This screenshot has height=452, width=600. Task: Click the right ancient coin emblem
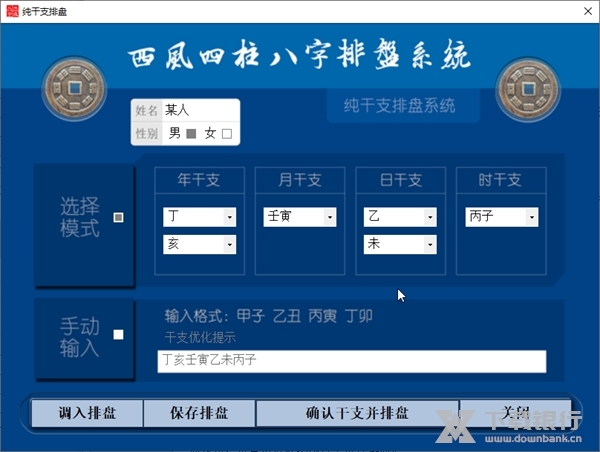(528, 89)
